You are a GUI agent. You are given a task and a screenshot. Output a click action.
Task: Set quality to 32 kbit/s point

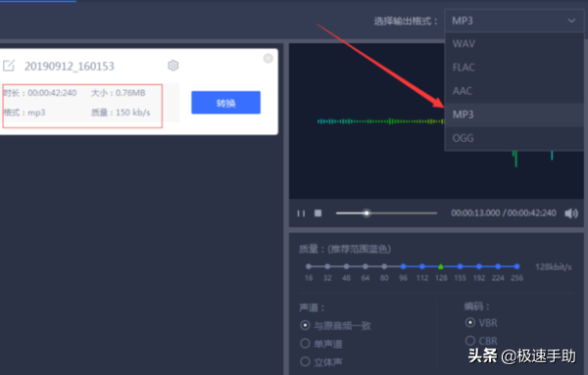(x=327, y=266)
